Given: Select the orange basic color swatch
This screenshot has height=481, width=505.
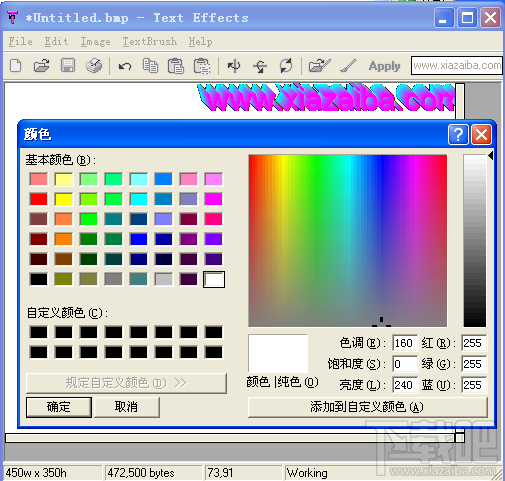Looking at the screenshot, I should (64, 239).
